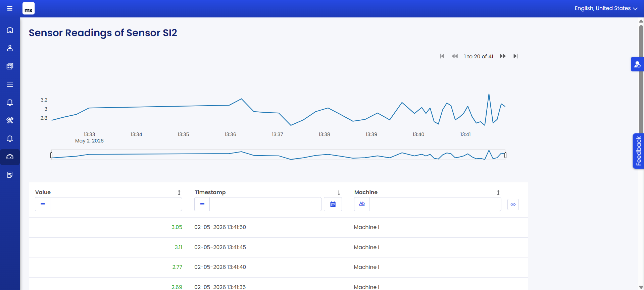Open the vertical Feedback tab
The height and width of the screenshot is (290, 644).
(x=638, y=151)
